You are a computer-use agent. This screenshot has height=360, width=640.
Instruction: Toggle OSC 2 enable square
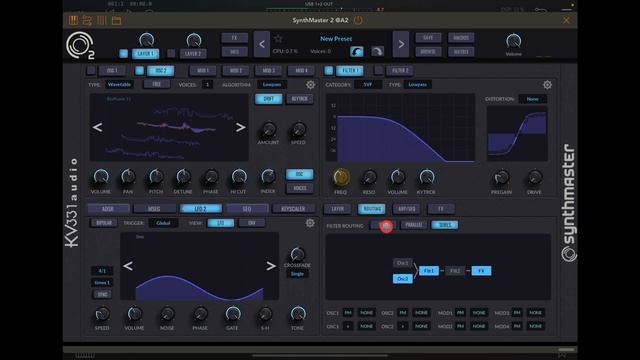tap(140, 70)
